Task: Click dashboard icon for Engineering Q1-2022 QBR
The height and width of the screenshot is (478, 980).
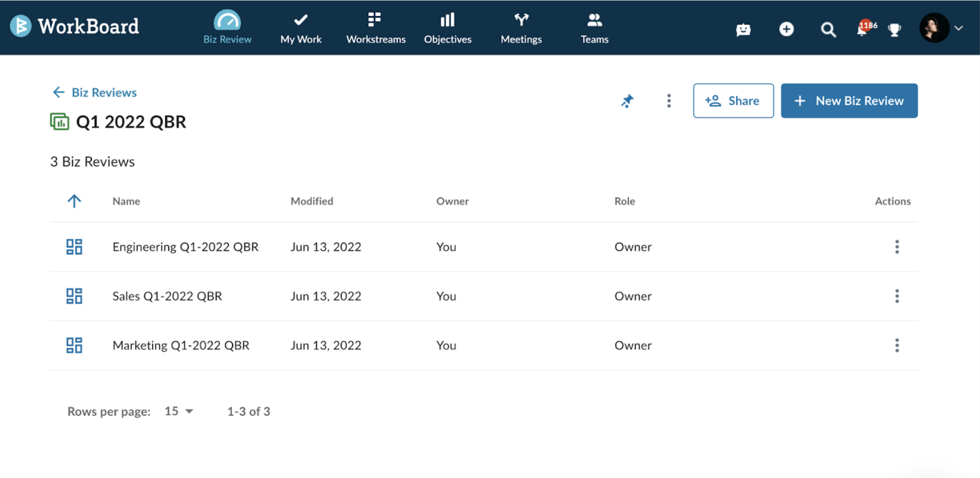Action: coord(74,247)
